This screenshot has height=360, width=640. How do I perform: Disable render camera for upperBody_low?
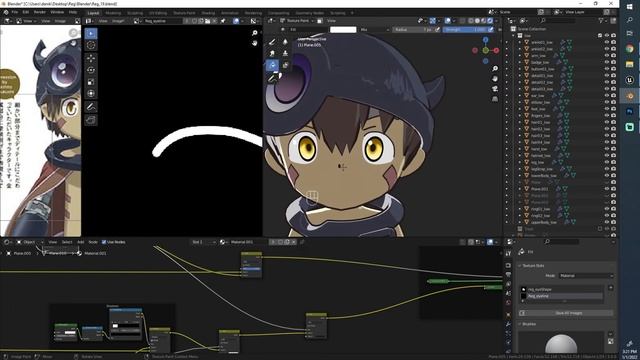[613, 222]
